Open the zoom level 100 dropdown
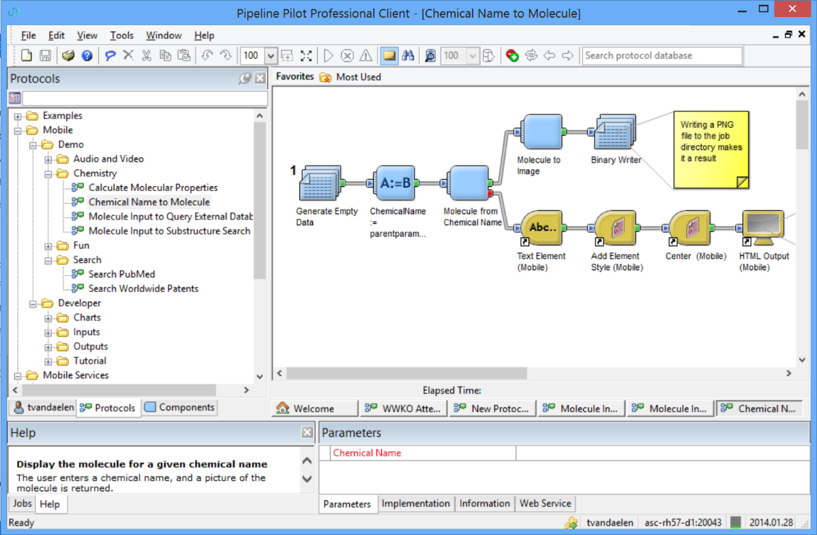Viewport: 817px width, 535px height. (271, 56)
